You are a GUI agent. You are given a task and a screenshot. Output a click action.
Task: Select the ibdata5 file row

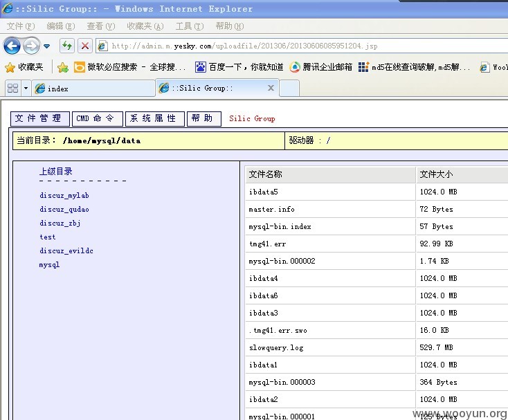point(377,192)
